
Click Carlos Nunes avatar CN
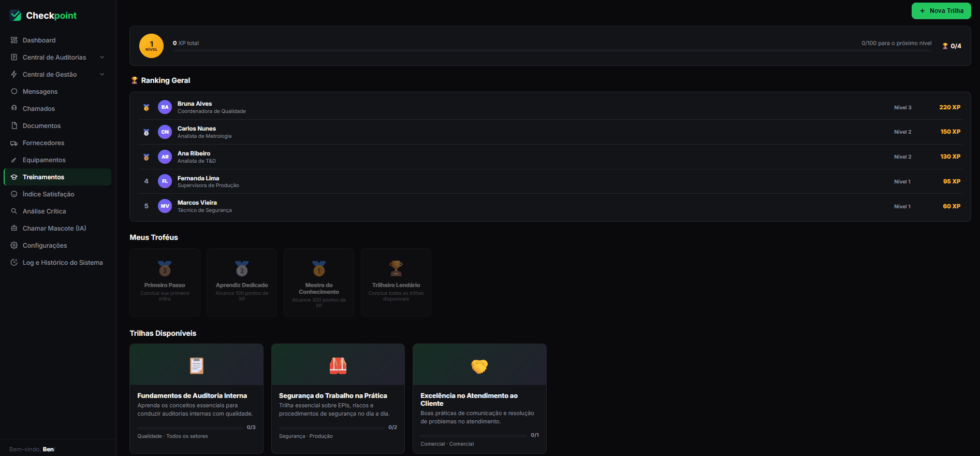pyautogui.click(x=165, y=132)
